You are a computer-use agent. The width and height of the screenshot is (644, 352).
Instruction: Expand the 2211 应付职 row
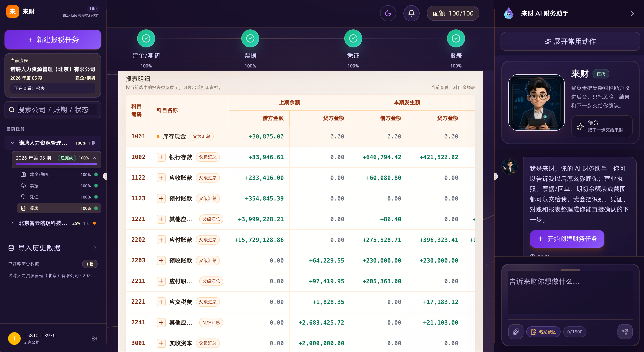(161, 281)
